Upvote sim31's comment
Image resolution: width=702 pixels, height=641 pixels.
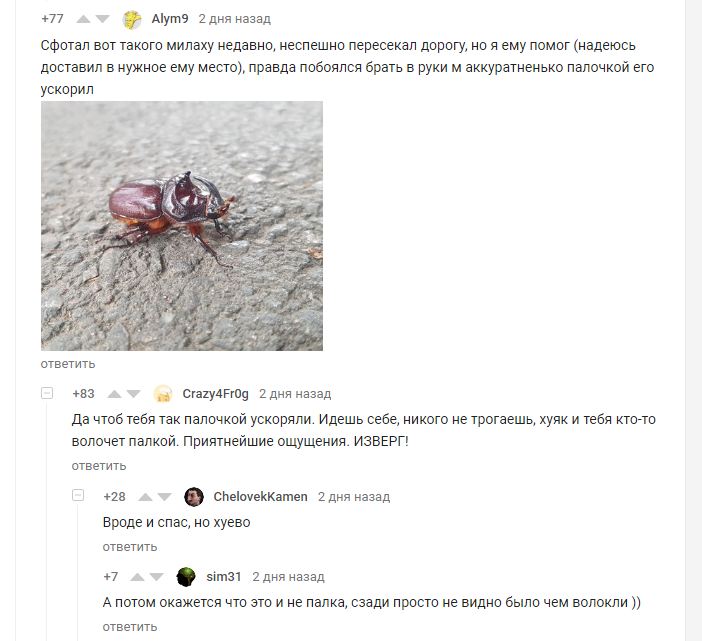pyautogui.click(x=137, y=577)
